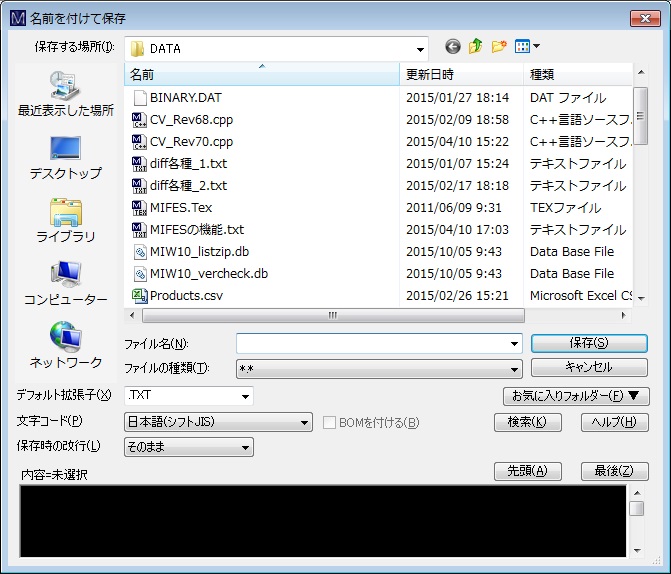Create a new folder icon
This screenshot has width=671, height=574.
tap(499, 47)
